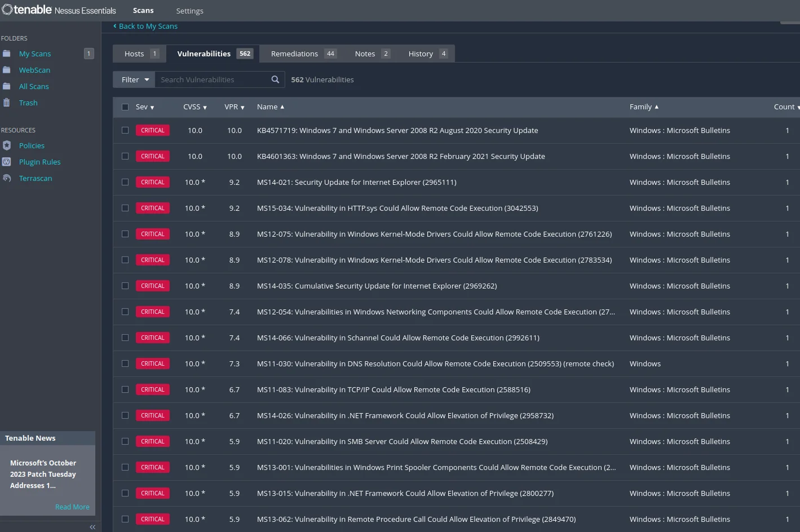Sort by the VPR column
This screenshot has width=800, height=532.
click(235, 107)
